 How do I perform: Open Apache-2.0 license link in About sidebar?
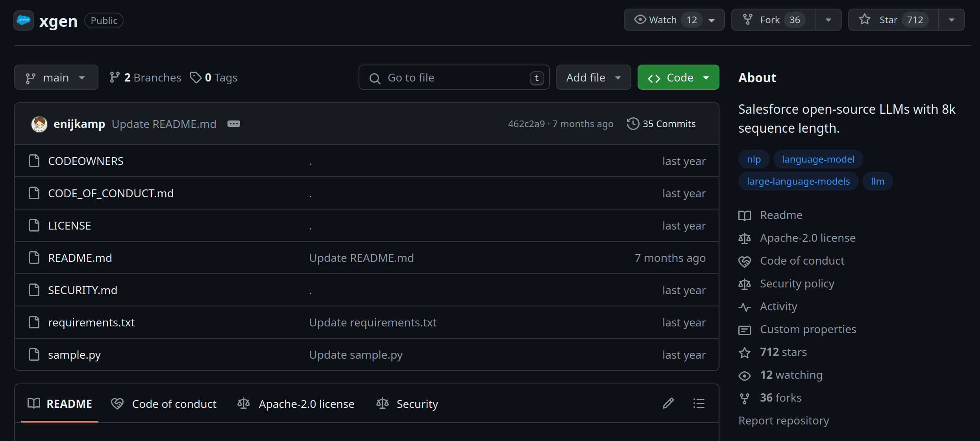point(797,238)
